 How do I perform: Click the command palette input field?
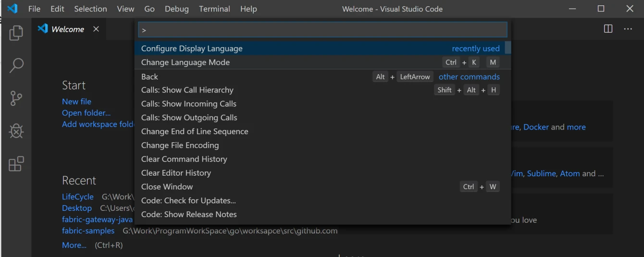pos(322,30)
